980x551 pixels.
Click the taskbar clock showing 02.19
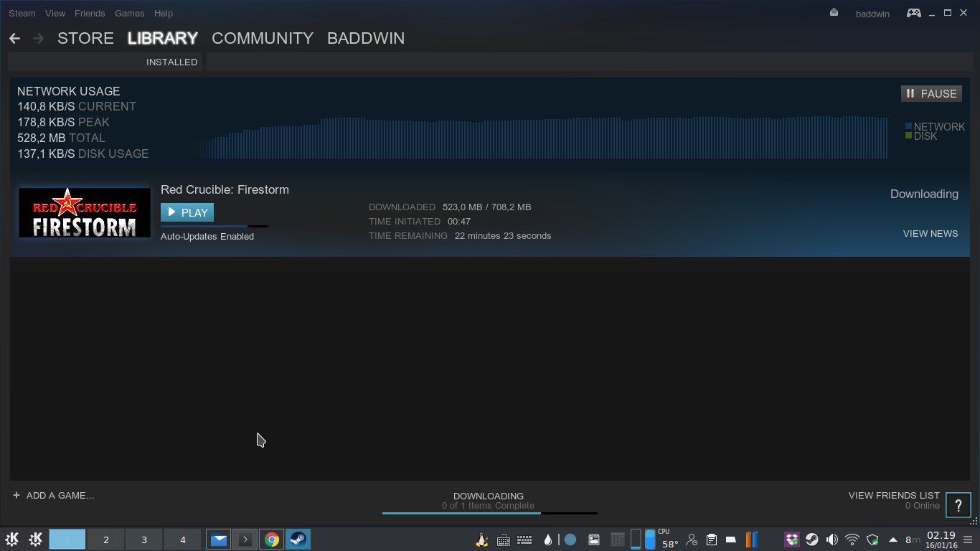(x=941, y=540)
